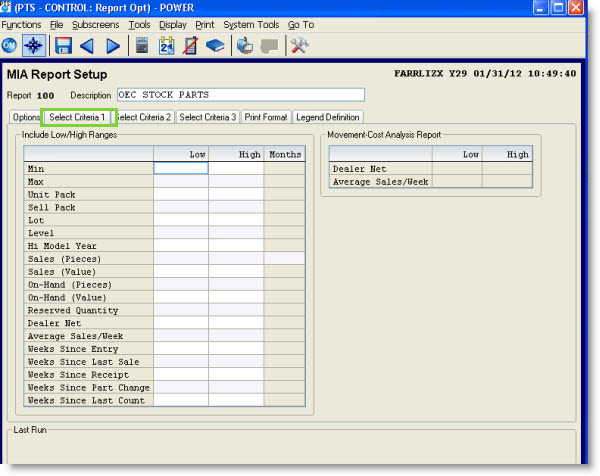Image resolution: width=600 pixels, height=476 pixels.
Task: Click the Sell Pack Low cell
Action: tap(181, 207)
